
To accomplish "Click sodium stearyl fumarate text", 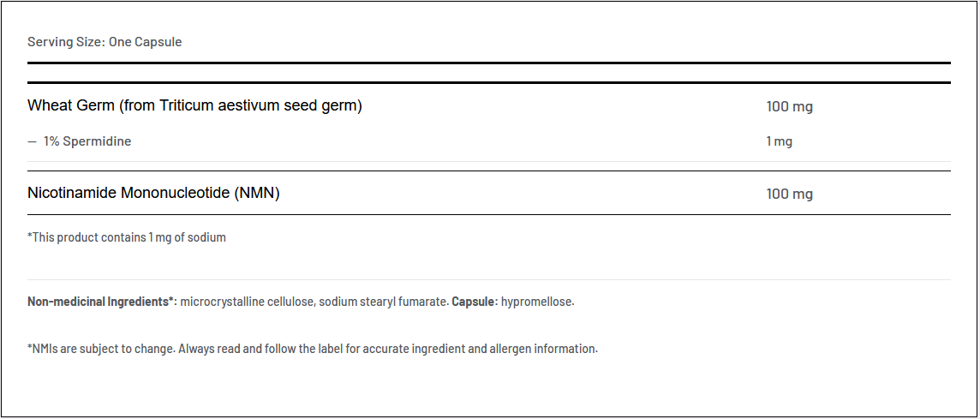I will click(382, 302).
